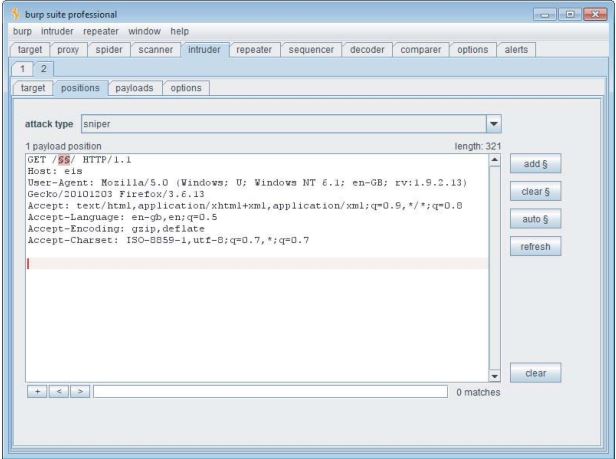
Task: Click the User-Agent header line
Action: tap(247, 183)
